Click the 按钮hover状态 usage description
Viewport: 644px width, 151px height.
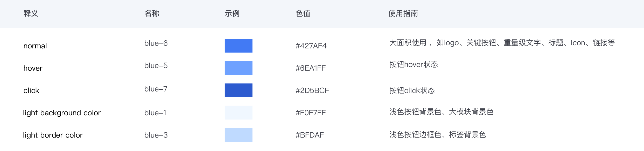414,64
